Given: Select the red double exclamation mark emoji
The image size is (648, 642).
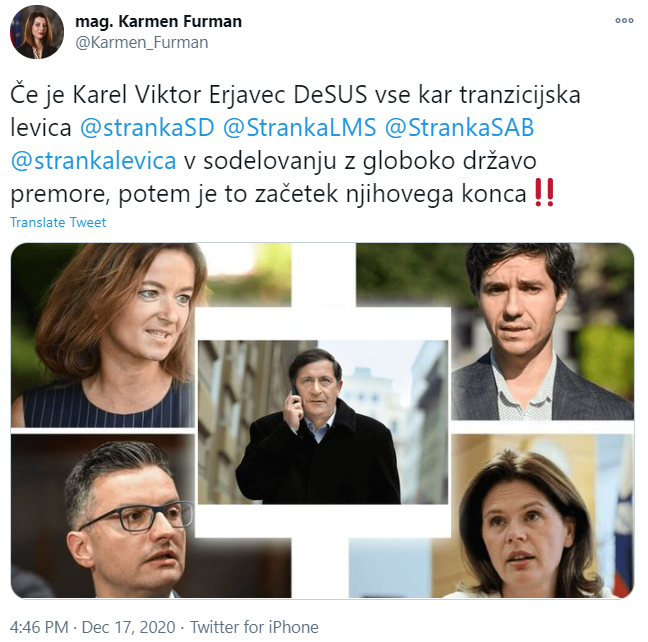Looking at the screenshot, I should [x=544, y=193].
